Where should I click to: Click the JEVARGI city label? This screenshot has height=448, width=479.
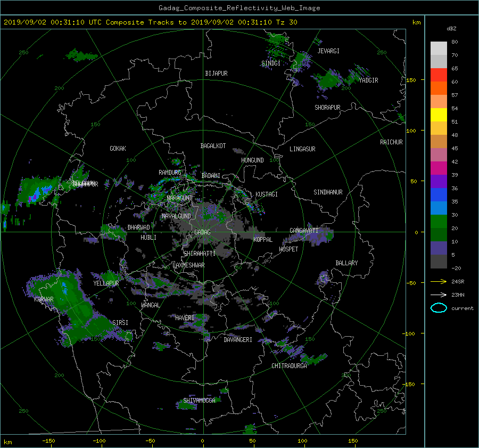[x=328, y=51]
